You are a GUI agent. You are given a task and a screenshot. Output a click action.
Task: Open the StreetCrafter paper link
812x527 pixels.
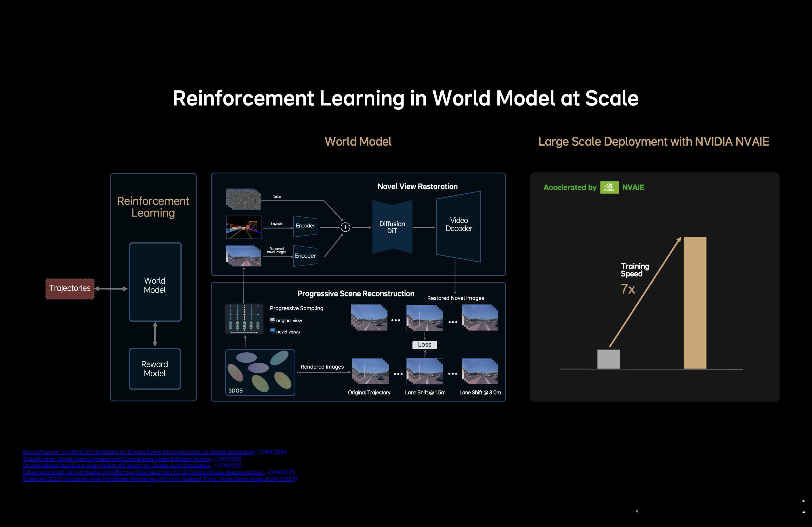click(117, 459)
